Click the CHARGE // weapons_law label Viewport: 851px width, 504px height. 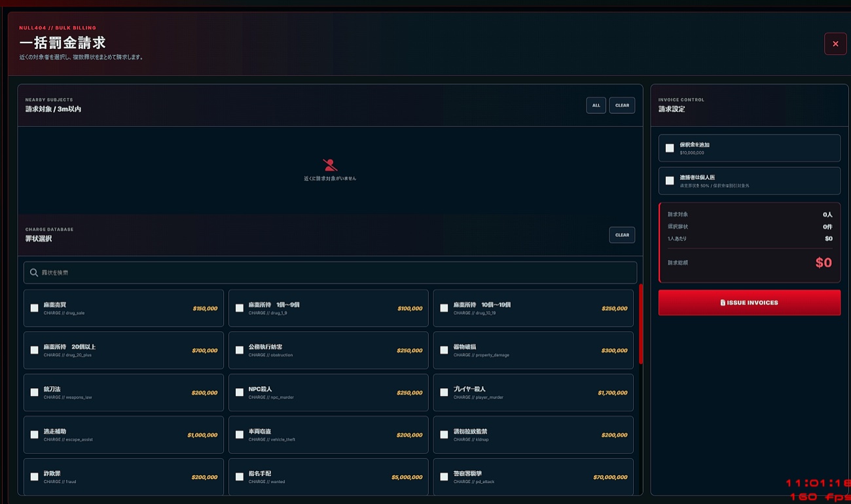(x=67, y=397)
